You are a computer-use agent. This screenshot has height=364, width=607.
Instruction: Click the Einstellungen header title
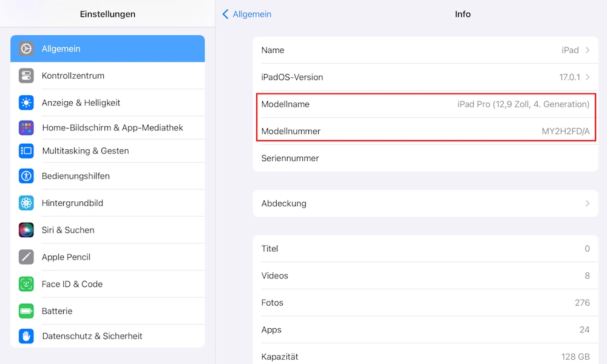107,15
